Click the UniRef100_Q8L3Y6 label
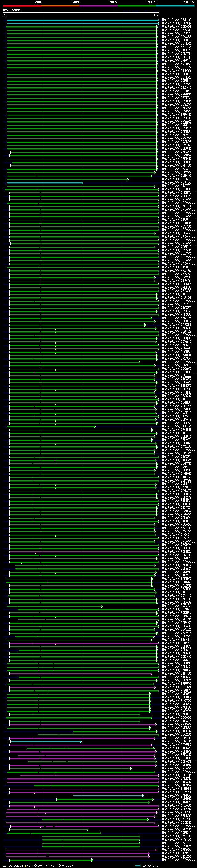 pos(177,152)
